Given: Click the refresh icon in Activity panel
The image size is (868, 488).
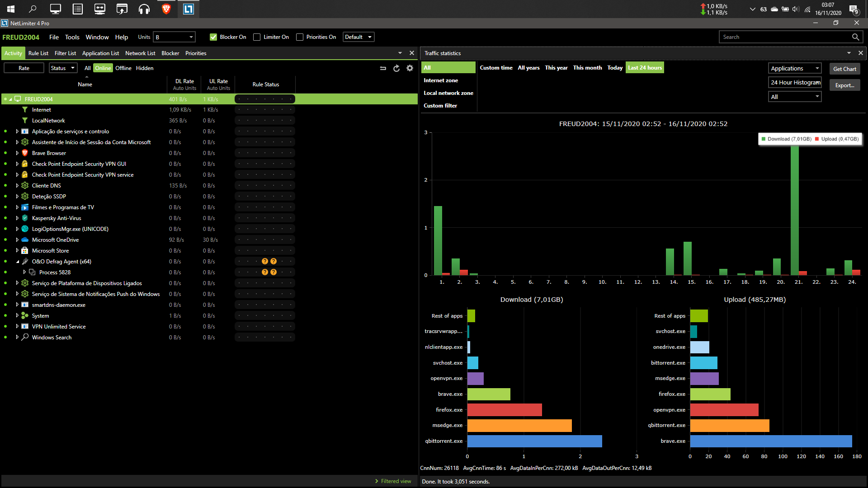Looking at the screenshot, I should pos(396,68).
